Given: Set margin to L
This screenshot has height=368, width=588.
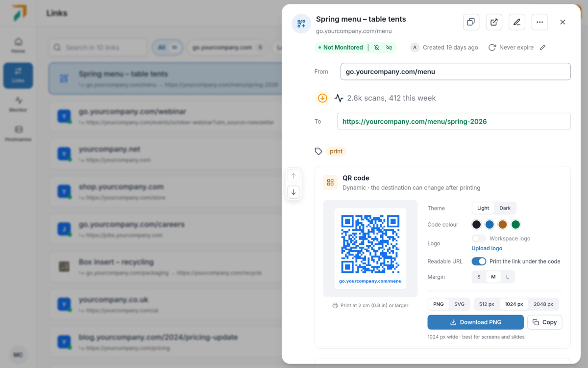Looking at the screenshot, I should pos(507,277).
